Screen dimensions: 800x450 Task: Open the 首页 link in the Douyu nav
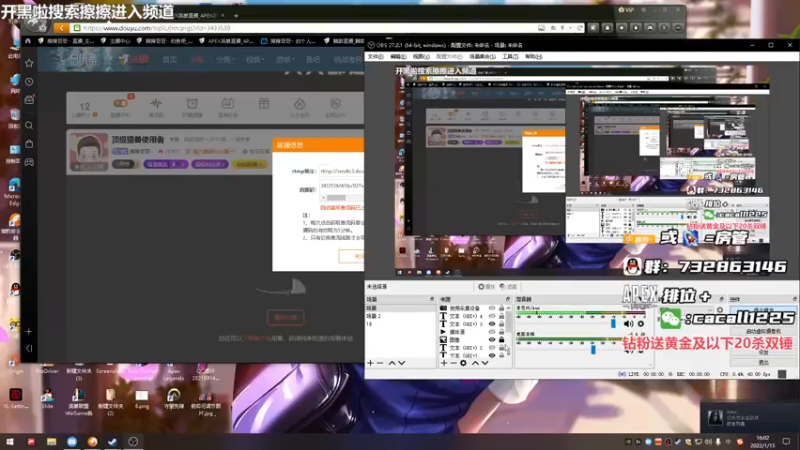click(169, 60)
